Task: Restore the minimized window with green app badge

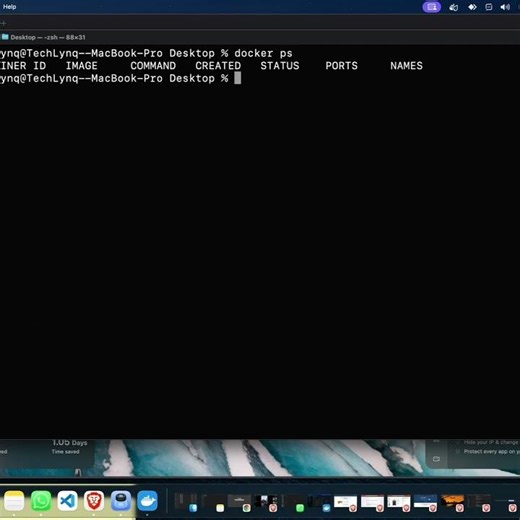Action: click(292, 502)
